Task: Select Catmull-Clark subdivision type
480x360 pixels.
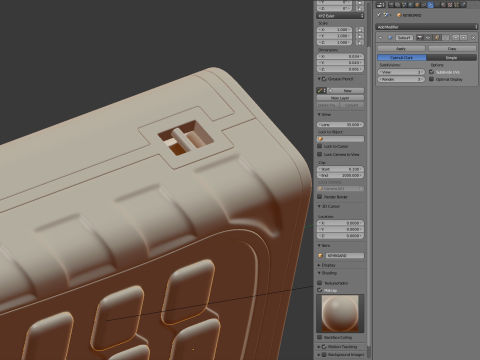Action: click(402, 58)
